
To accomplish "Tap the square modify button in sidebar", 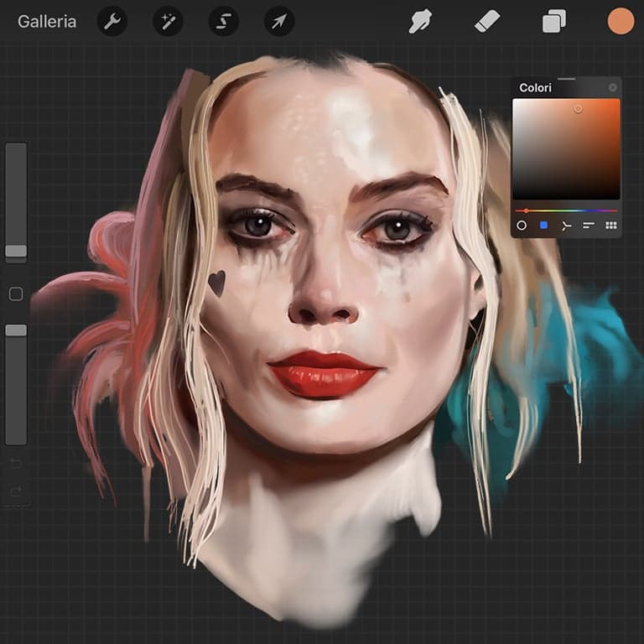I will coord(16,294).
